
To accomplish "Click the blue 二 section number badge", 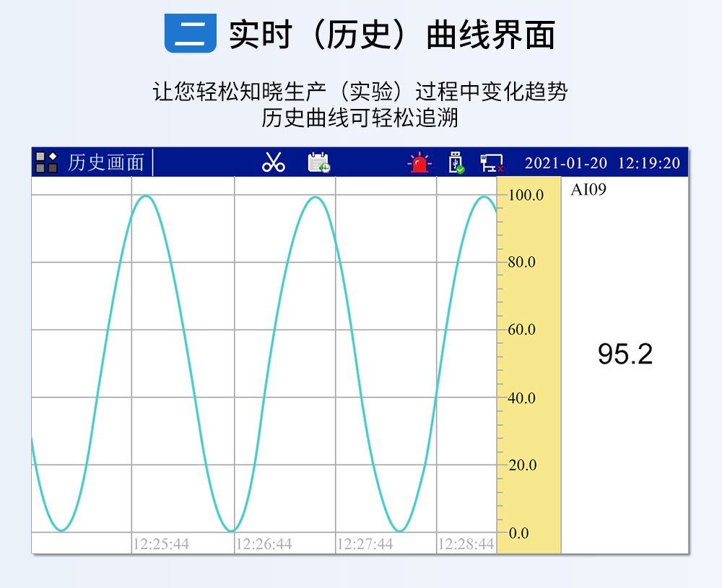I will click(191, 33).
